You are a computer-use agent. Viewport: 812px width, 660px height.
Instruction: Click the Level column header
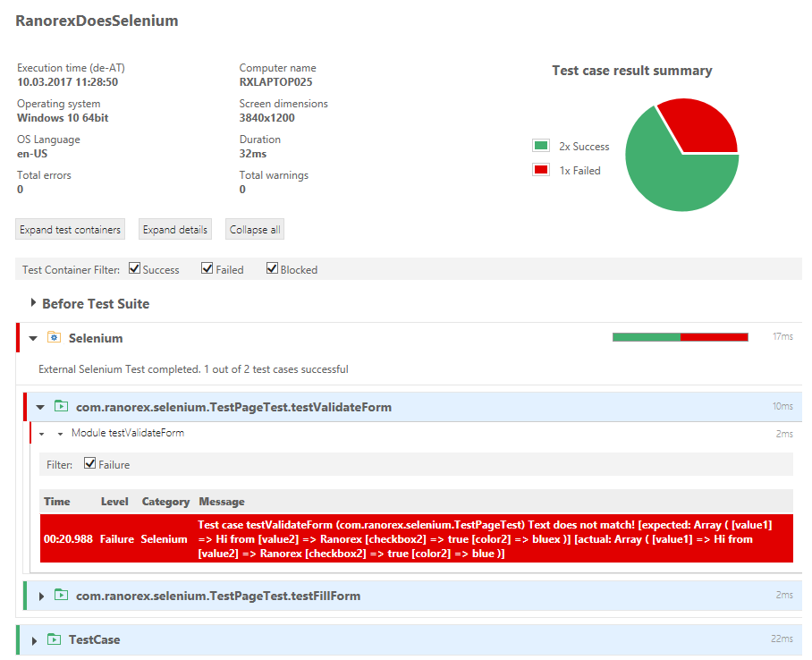click(114, 502)
